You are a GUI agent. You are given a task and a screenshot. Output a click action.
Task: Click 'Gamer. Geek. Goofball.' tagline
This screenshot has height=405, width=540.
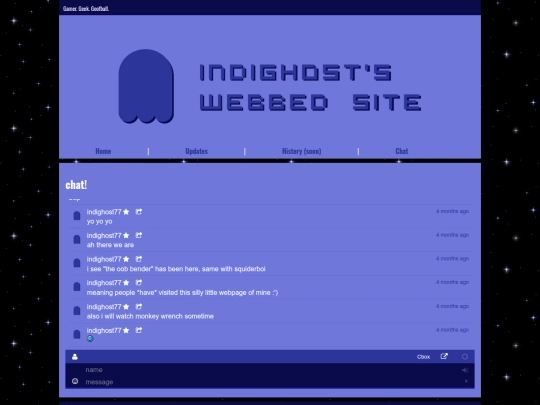pyautogui.click(x=86, y=9)
